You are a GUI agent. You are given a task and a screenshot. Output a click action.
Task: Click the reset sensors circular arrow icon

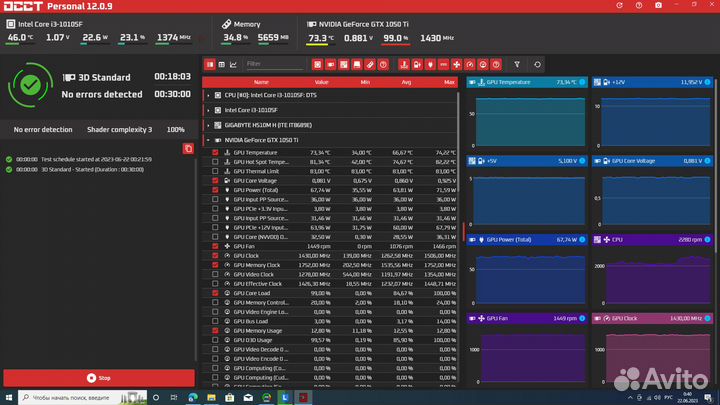pyautogui.click(x=537, y=64)
